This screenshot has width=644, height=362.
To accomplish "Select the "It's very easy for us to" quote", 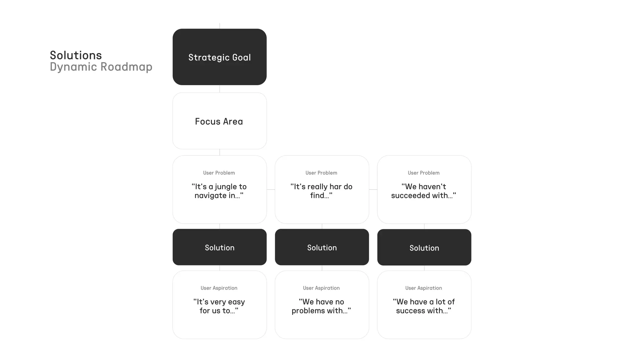I will click(x=219, y=306).
